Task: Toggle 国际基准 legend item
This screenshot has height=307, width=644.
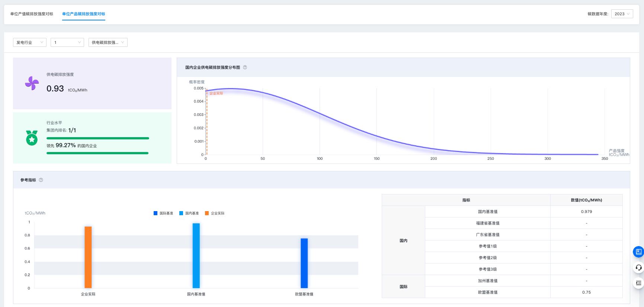Action: tap(163, 213)
